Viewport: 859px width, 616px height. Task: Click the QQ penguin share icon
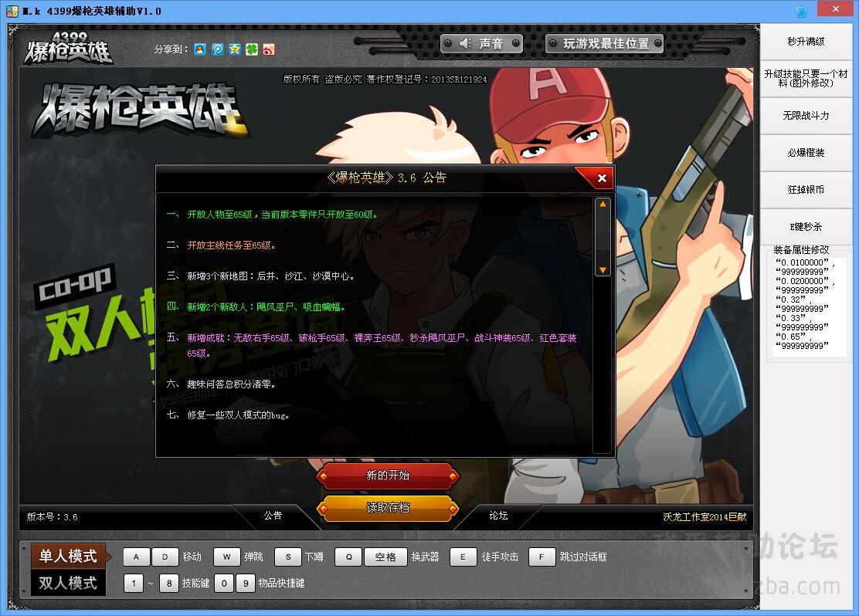[200, 49]
